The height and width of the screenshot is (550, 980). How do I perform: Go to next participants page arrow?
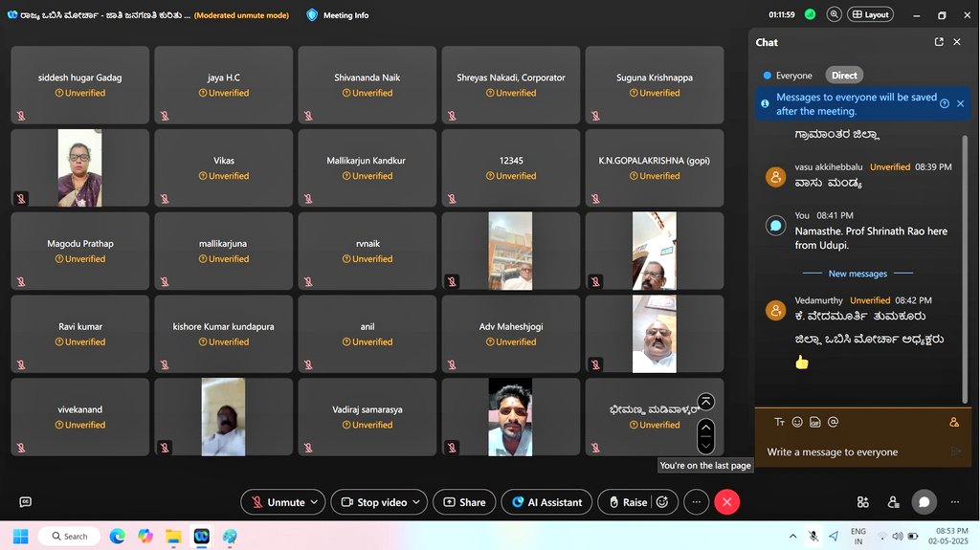(x=705, y=446)
